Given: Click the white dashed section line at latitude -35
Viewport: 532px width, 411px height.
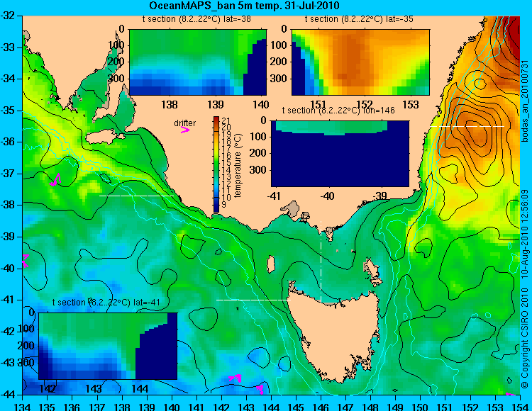Looking at the screenshot, I should [x=467, y=126].
